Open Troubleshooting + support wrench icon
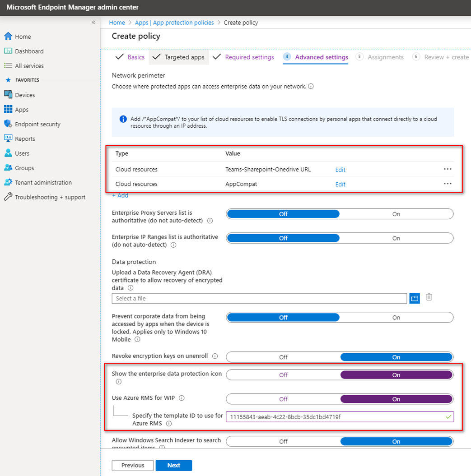The image size is (471, 476). pyautogui.click(x=8, y=197)
